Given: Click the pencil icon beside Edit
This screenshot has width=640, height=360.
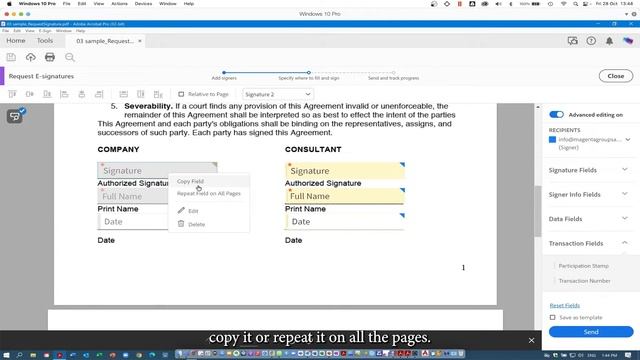Looking at the screenshot, I should pos(181,210).
